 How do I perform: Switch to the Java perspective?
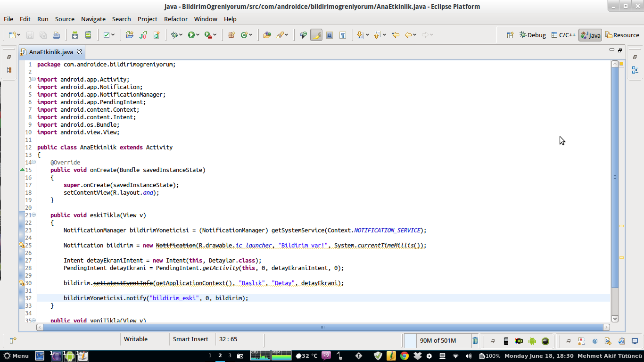pos(590,35)
